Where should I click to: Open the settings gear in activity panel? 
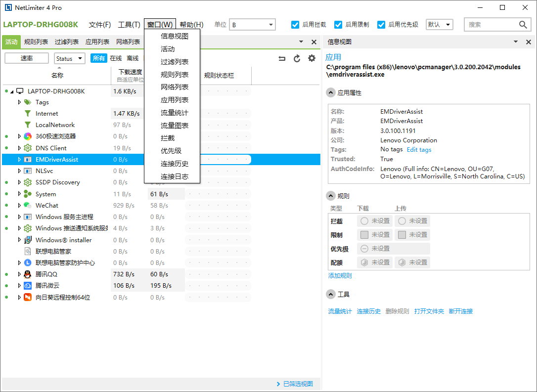312,58
